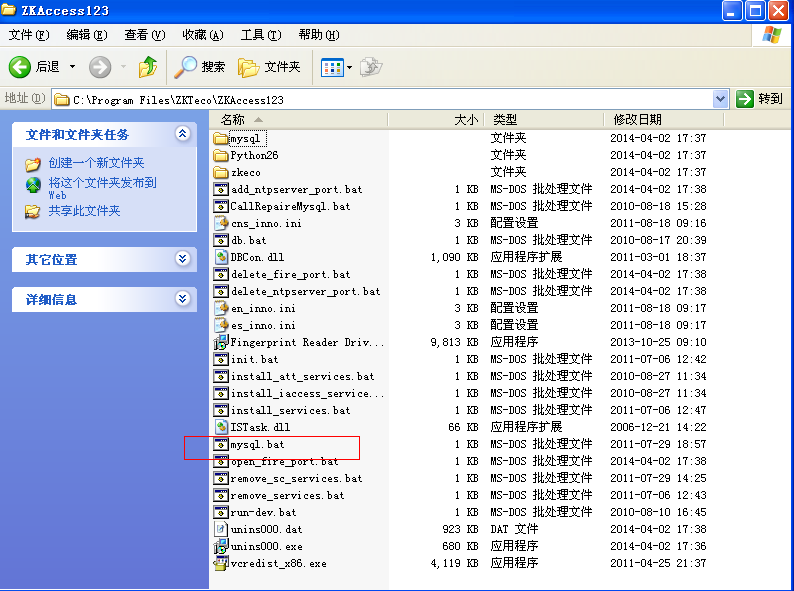Sort by 类型 column header
The height and width of the screenshot is (591, 794).
pos(544,120)
